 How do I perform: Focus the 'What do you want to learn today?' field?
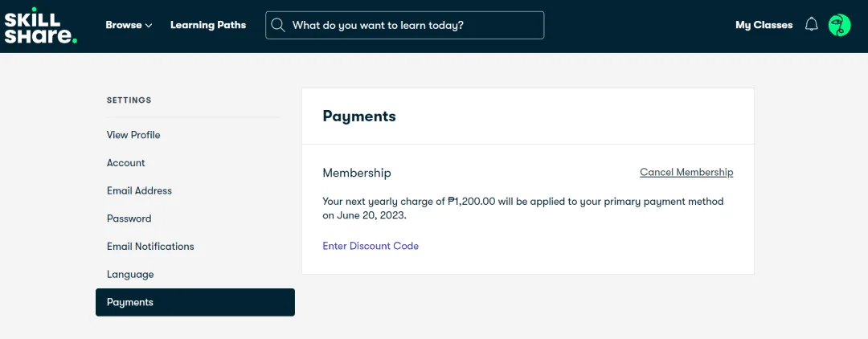pyautogui.click(x=404, y=26)
